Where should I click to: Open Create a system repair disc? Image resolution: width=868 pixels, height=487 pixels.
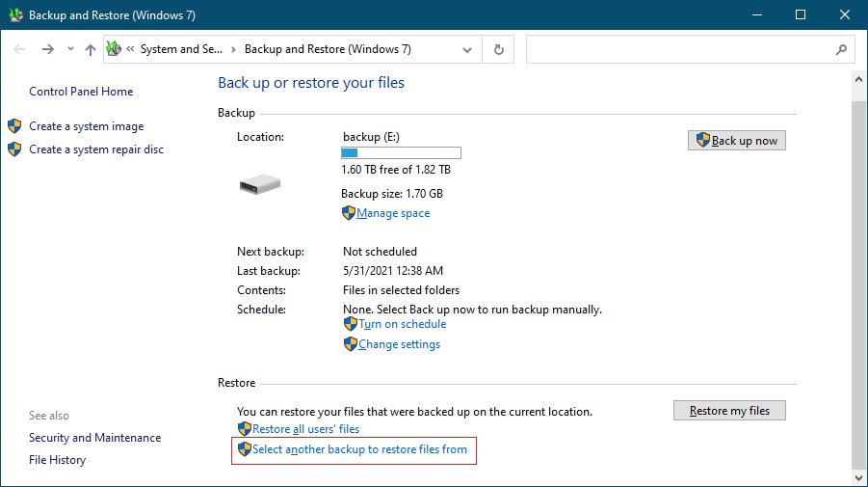coord(96,149)
